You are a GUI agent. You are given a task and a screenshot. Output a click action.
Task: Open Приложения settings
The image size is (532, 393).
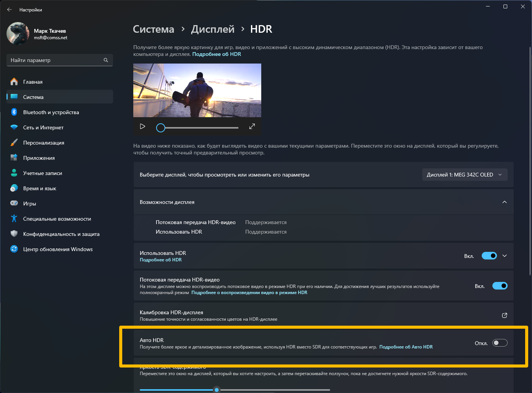coord(60,158)
